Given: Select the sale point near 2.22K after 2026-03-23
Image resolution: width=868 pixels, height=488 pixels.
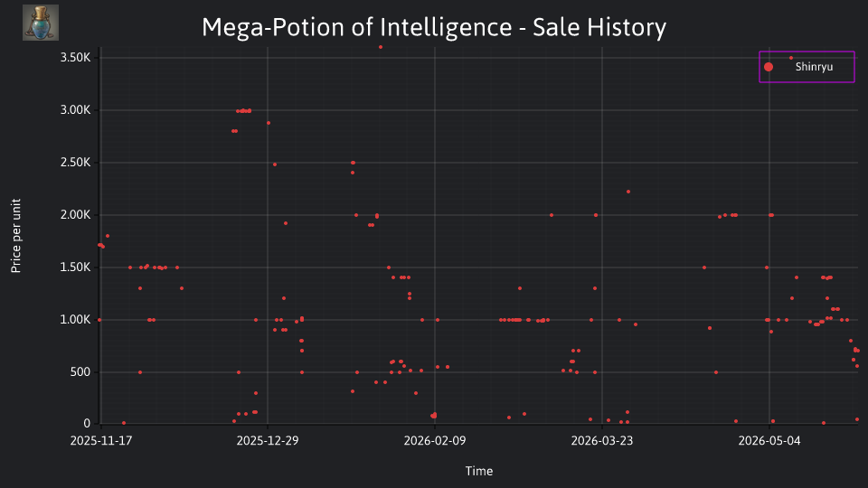Looking at the screenshot, I should 628,192.
